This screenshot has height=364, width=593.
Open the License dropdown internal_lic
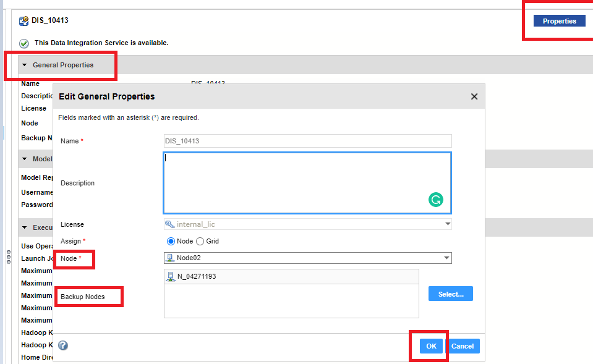[x=308, y=224]
